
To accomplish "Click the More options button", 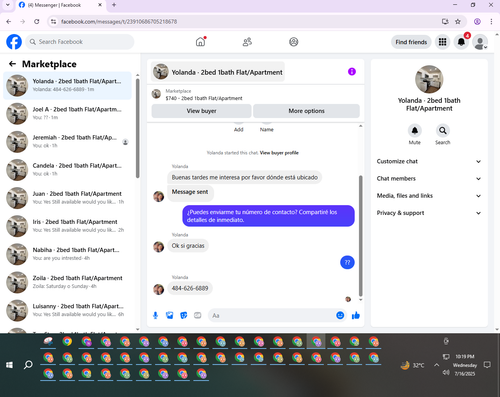I will click(x=306, y=111).
